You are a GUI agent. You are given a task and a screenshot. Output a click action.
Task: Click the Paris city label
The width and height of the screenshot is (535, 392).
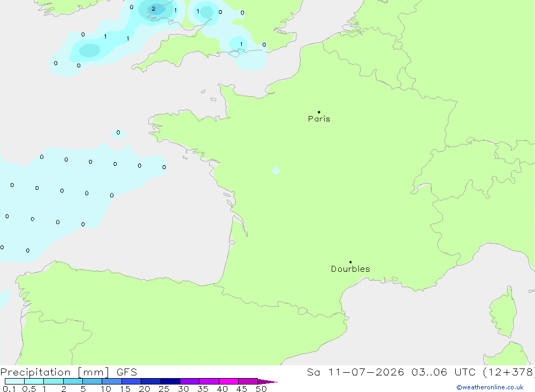tap(319, 119)
